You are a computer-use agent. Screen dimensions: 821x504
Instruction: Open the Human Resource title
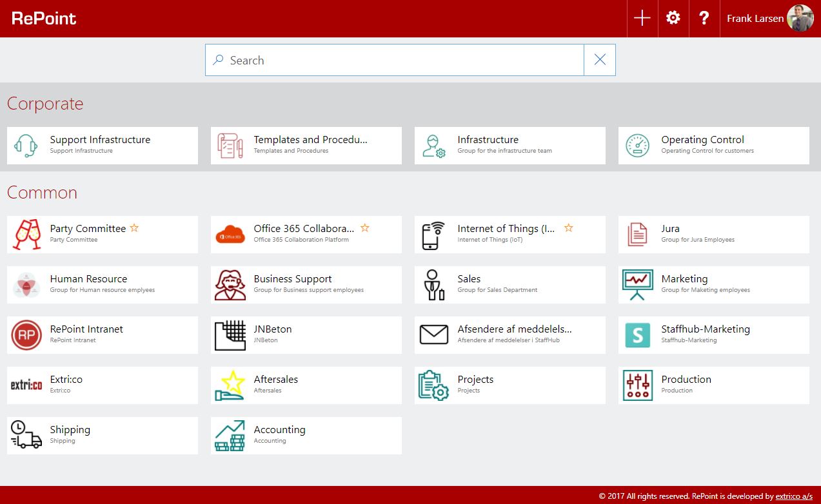click(88, 279)
